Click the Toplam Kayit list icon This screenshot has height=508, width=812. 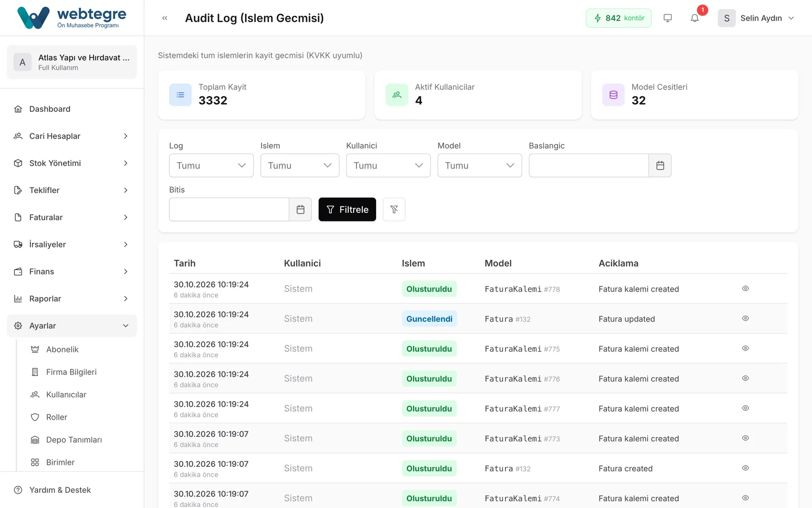pyautogui.click(x=180, y=95)
